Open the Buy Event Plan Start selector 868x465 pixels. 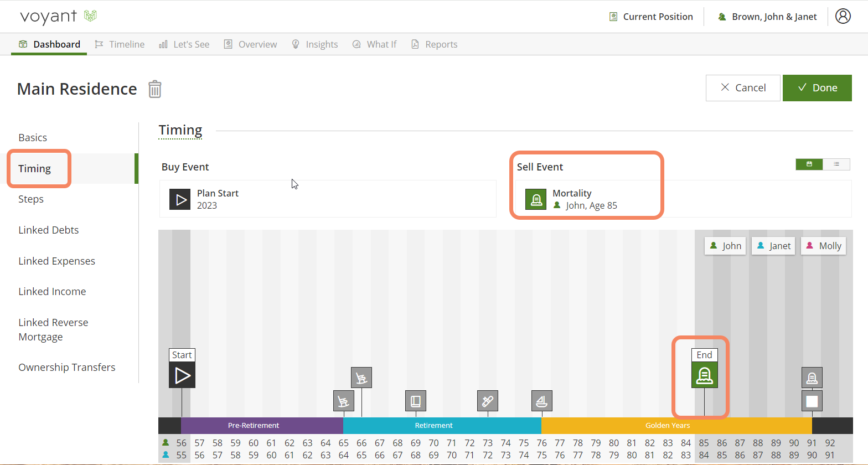(328, 199)
